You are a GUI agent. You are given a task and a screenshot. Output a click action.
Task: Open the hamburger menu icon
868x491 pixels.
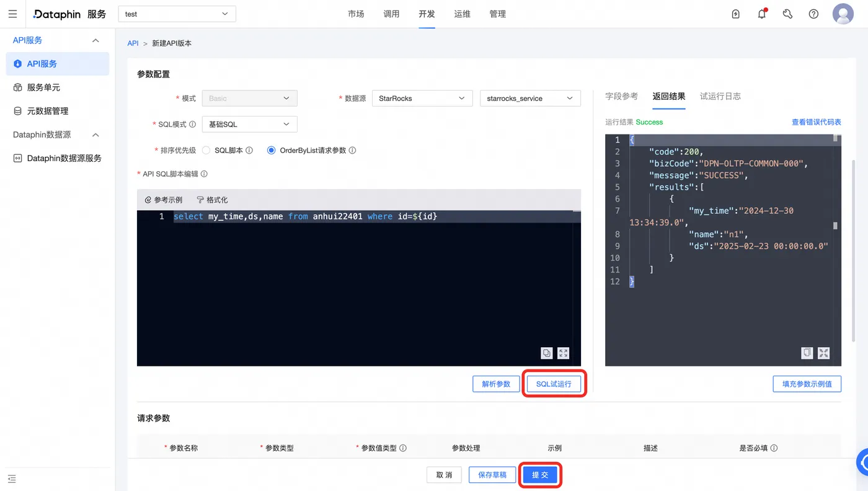pos(12,14)
